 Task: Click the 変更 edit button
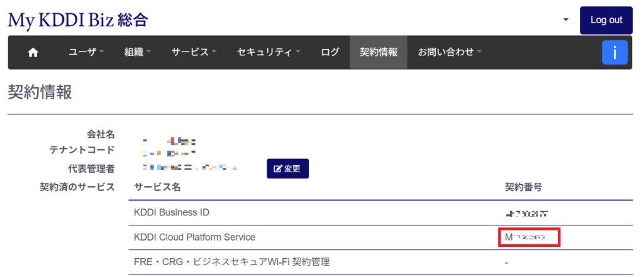click(x=287, y=169)
